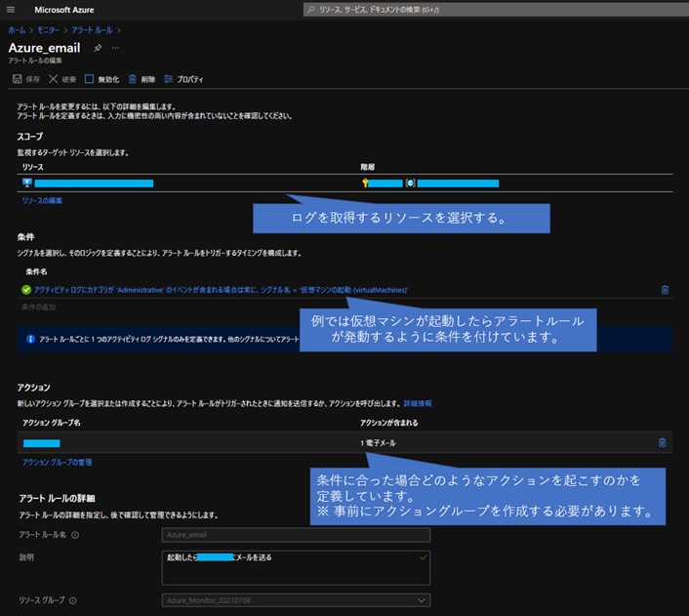This screenshot has width=689, height=616.
Task: Open the Administrative activity log condition link
Action: 220,290
